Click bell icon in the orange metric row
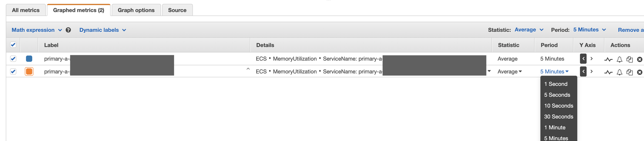 [x=619, y=72]
